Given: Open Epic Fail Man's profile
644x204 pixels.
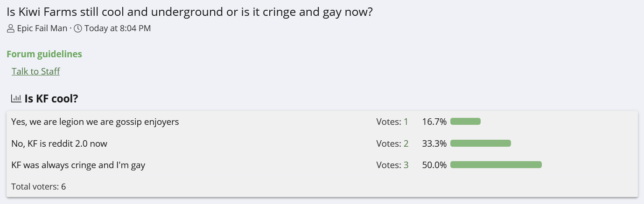Looking at the screenshot, I should 42,28.
